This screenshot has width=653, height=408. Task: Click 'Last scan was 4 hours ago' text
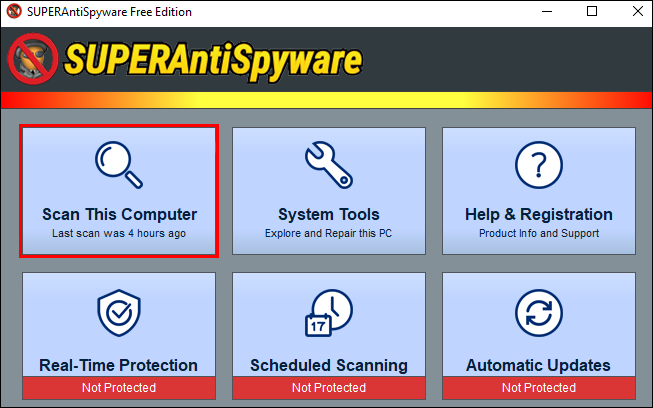(x=119, y=233)
